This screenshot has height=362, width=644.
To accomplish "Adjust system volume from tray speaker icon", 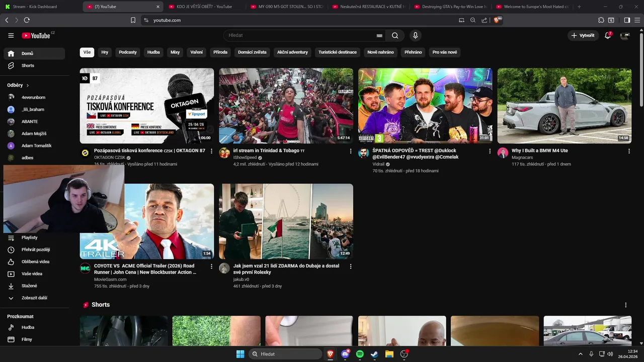I will [610, 354].
